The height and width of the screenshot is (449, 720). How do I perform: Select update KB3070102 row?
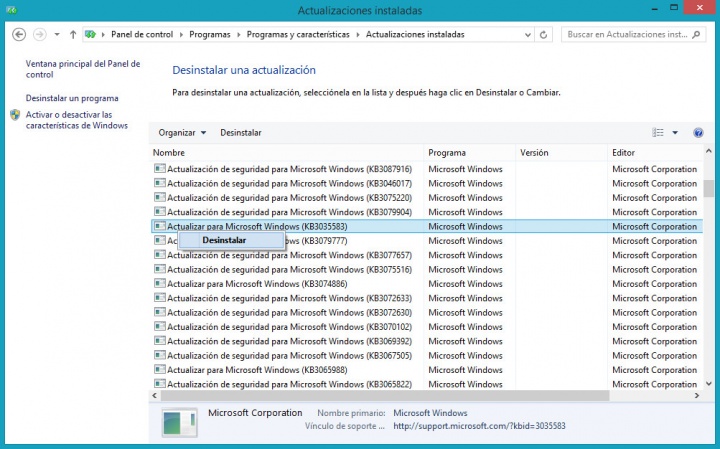point(427,327)
